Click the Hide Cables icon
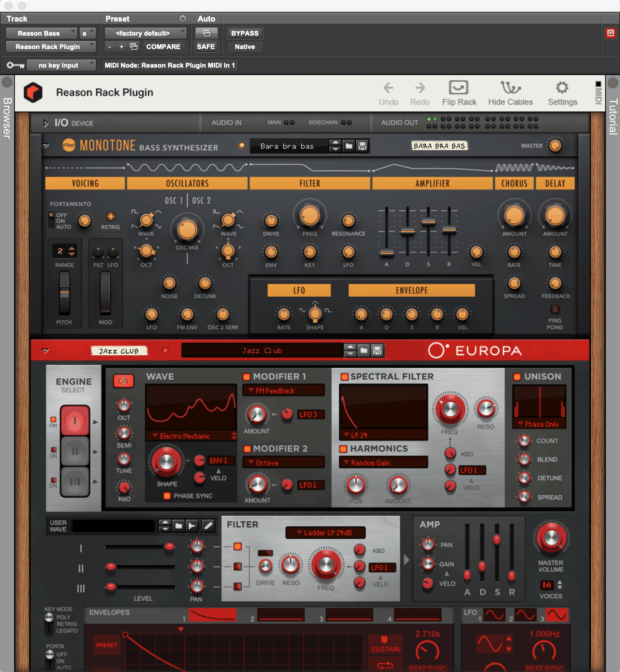620x672 pixels. pos(510,88)
